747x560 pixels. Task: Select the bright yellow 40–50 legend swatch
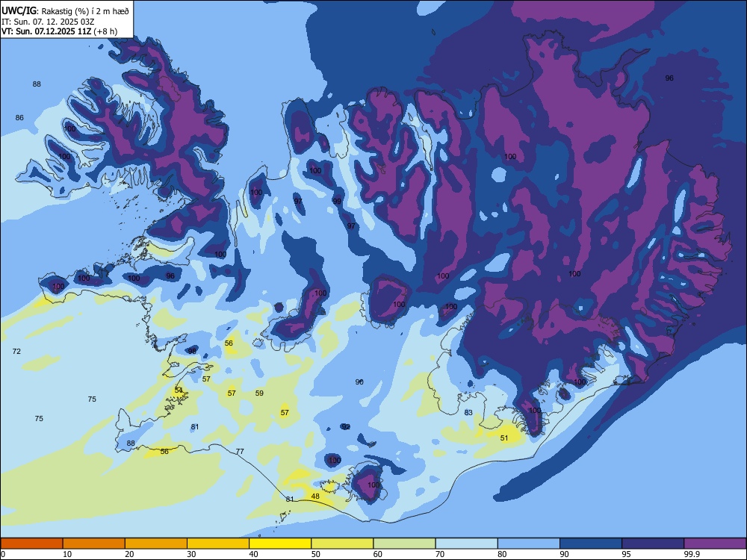click(x=280, y=544)
